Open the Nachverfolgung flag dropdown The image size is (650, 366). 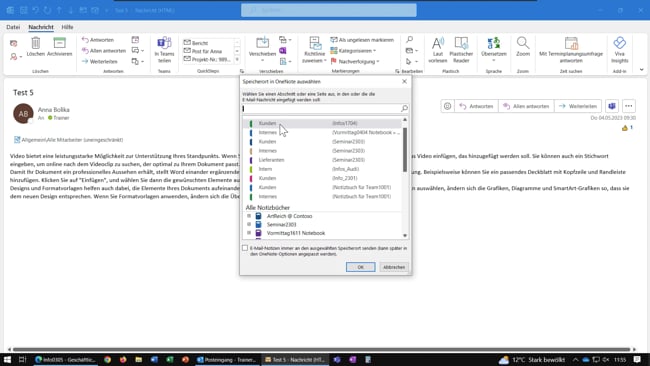tap(355, 61)
